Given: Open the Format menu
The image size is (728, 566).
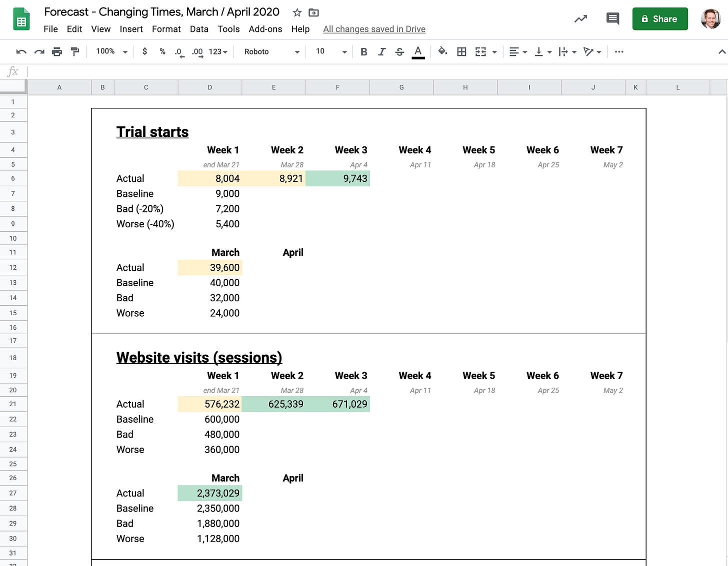Looking at the screenshot, I should [166, 29].
